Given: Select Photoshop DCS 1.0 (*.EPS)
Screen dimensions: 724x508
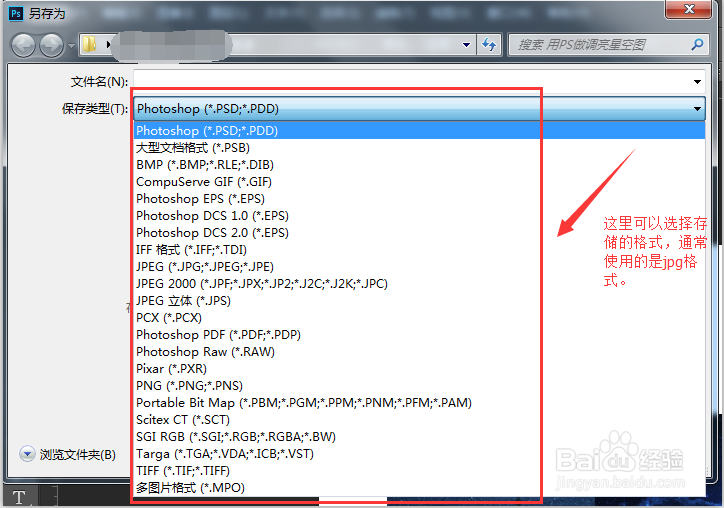Looking at the screenshot, I should [419, 216].
